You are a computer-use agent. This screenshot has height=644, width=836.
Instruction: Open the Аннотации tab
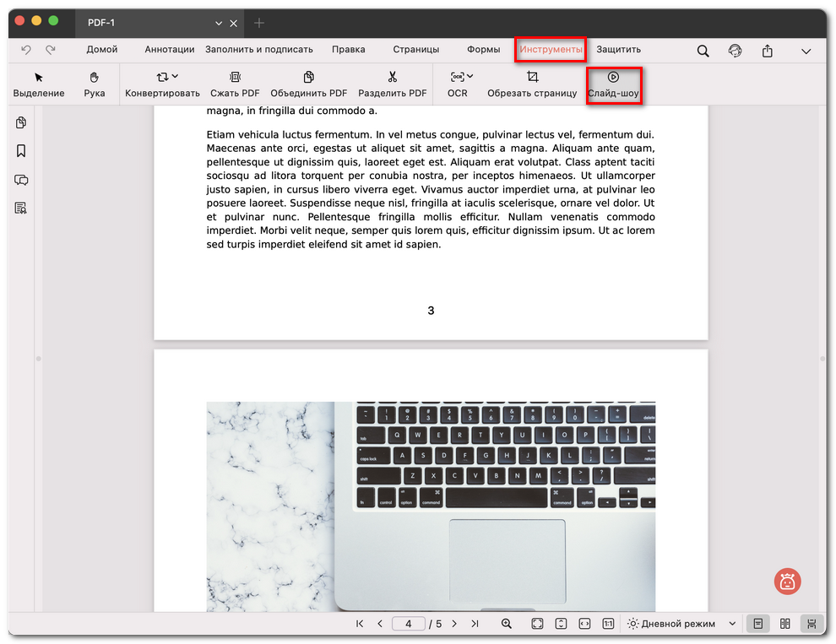point(169,50)
